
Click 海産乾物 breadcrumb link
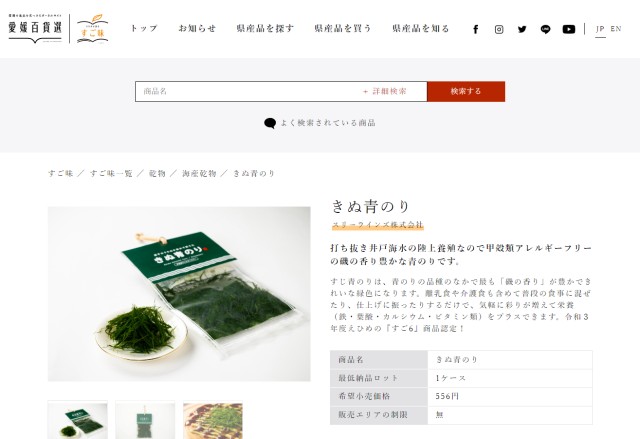[x=199, y=173]
